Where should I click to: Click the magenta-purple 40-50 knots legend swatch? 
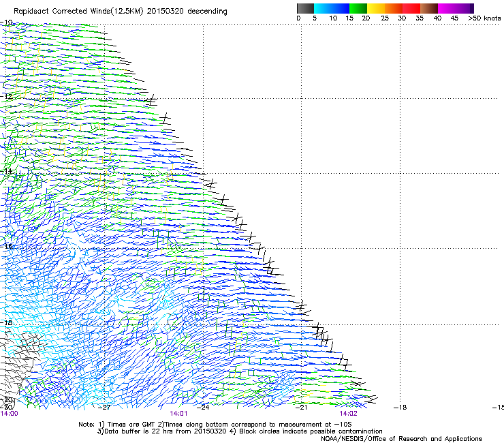tap(456, 8)
